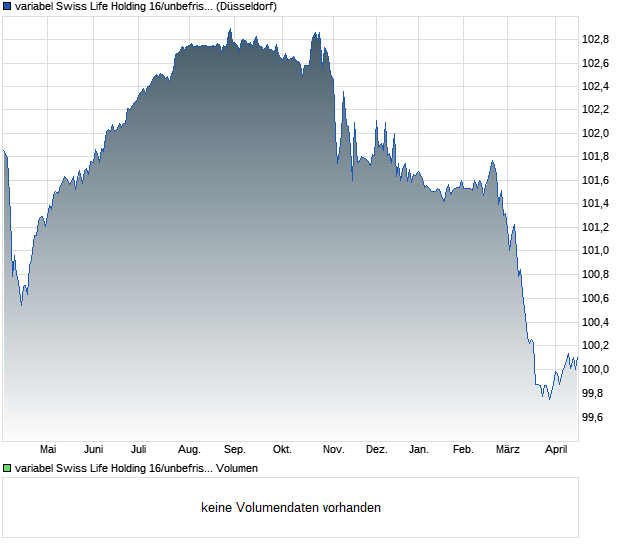
Task: Click the 'Okt.' month label on x-axis
Action: 282,450
